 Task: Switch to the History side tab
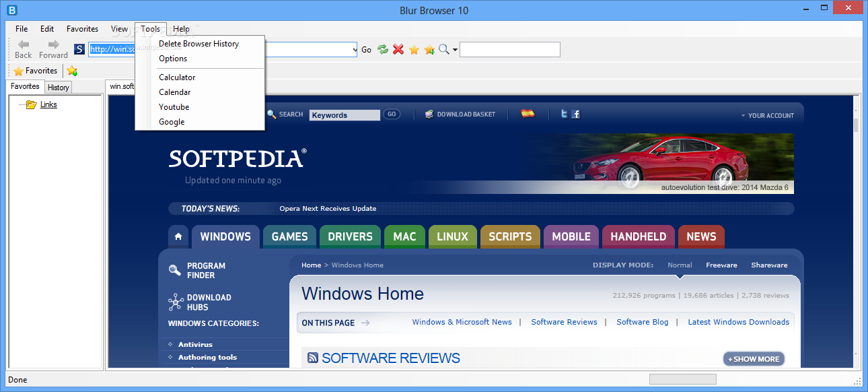point(59,88)
